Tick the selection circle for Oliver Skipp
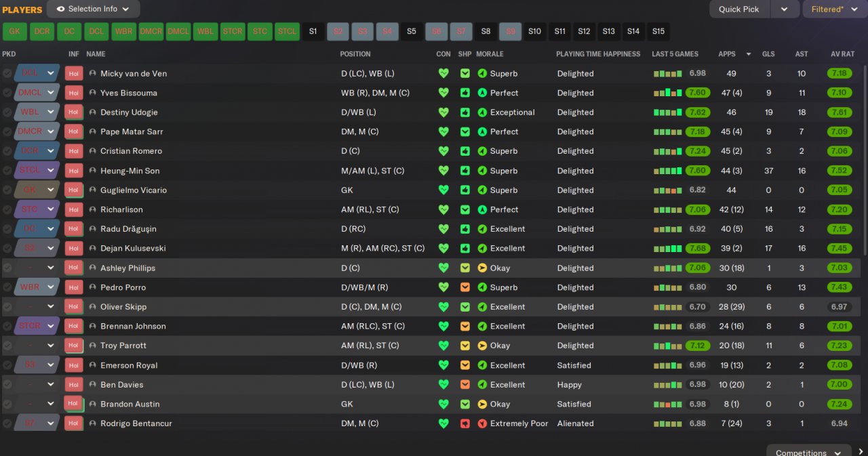The width and height of the screenshot is (868, 456). click(7, 307)
